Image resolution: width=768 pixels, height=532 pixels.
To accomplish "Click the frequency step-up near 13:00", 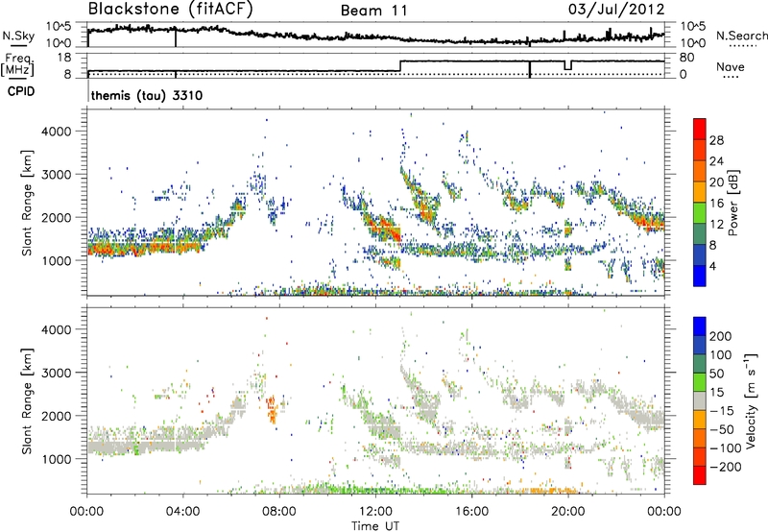I will [400, 66].
